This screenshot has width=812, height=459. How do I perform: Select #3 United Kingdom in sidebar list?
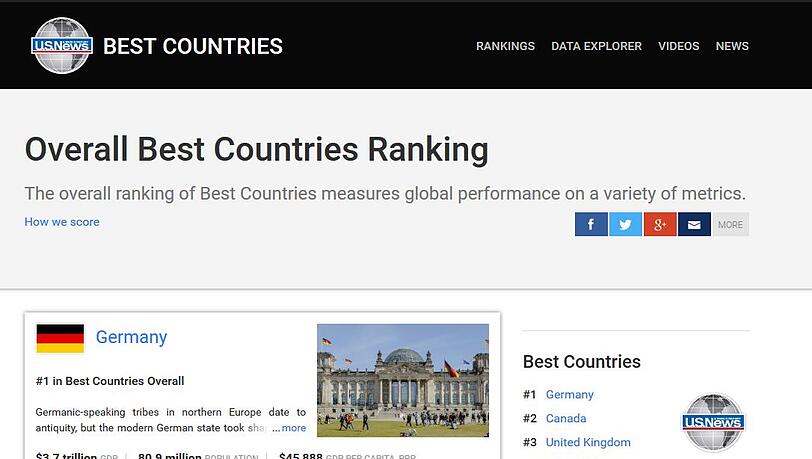(588, 442)
